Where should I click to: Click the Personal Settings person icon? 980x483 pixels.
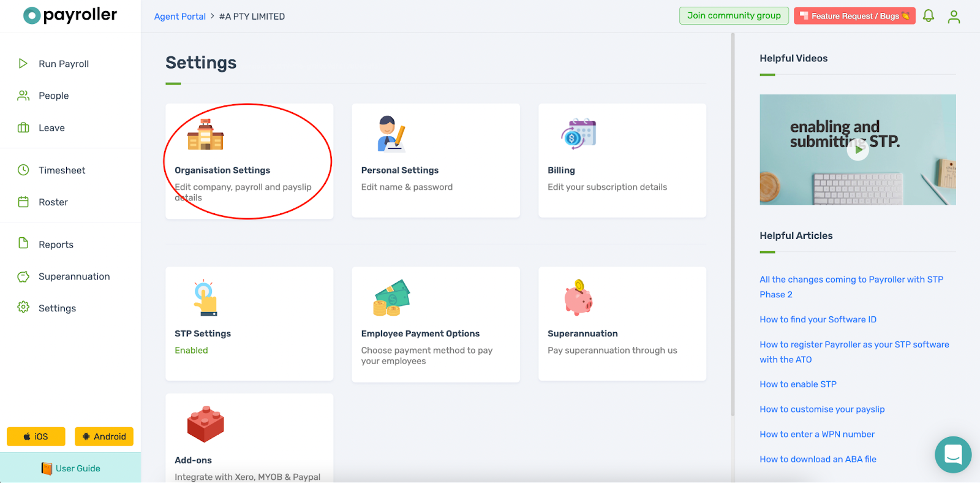391,134
